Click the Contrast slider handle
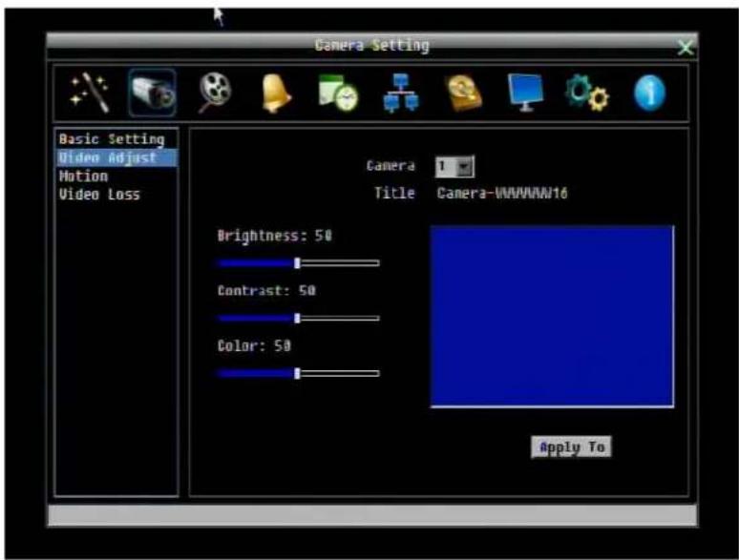This screenshot has height=560, width=739. (297, 319)
